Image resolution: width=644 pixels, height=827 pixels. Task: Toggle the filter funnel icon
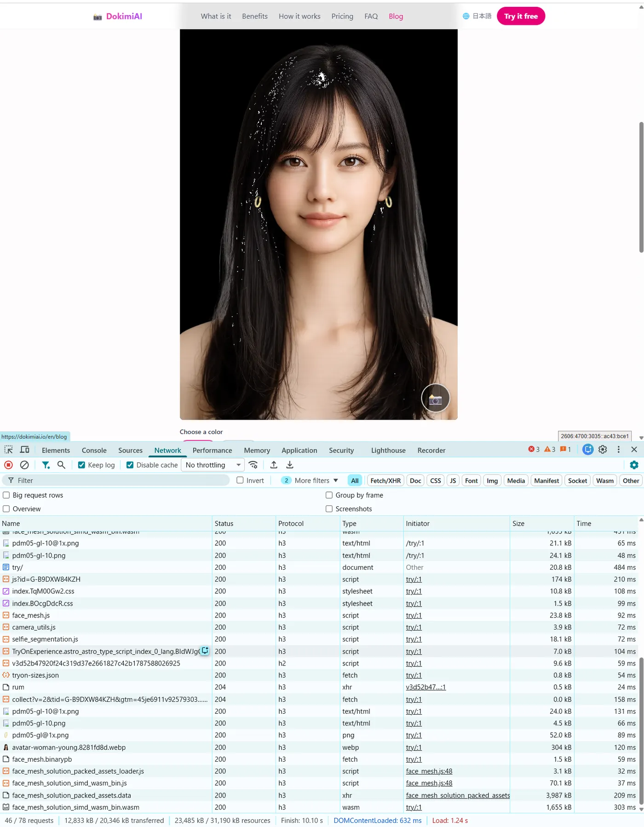coord(46,465)
